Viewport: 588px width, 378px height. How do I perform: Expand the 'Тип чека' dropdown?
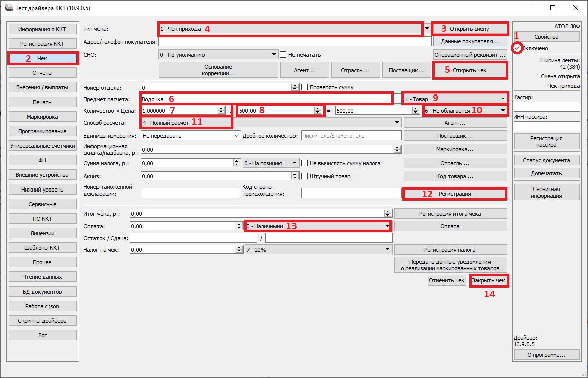coord(427,29)
